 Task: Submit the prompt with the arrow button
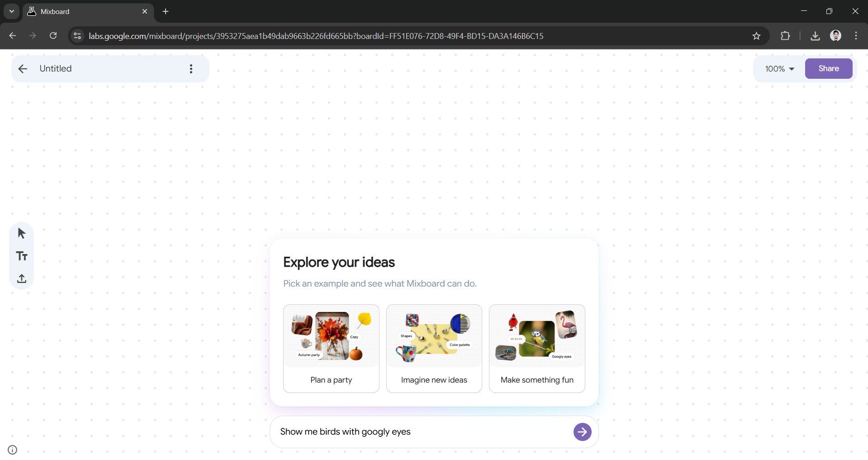[x=582, y=432]
